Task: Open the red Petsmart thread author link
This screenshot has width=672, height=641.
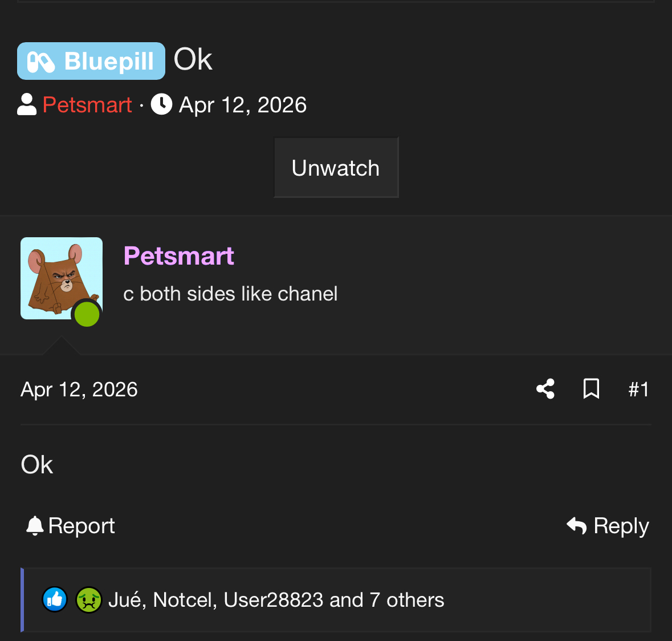Action: point(87,105)
